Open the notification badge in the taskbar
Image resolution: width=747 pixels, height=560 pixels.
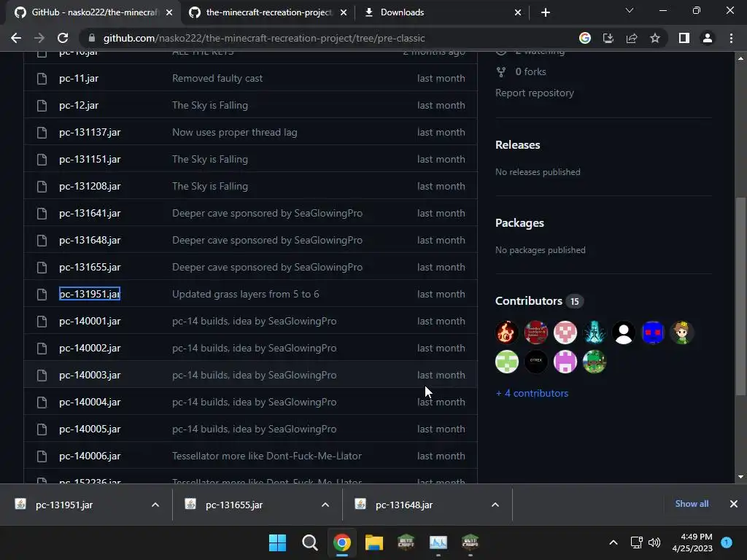pyautogui.click(x=727, y=542)
